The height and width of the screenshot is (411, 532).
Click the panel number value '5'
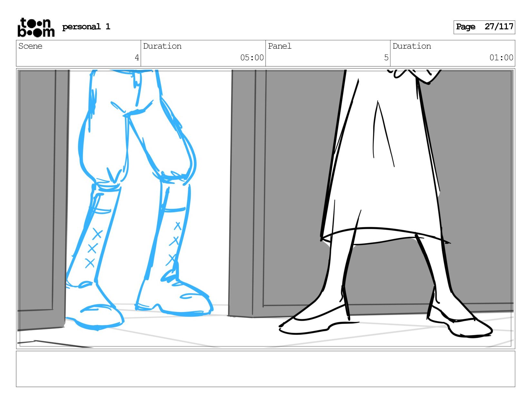click(386, 58)
